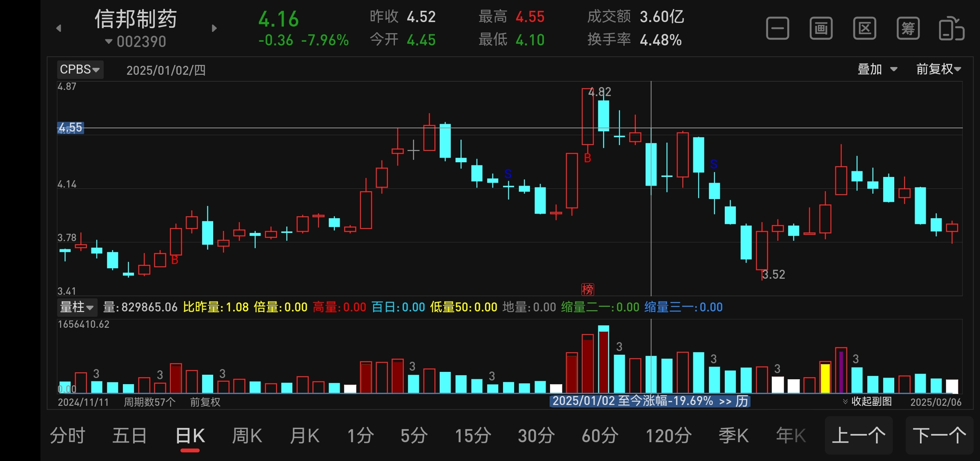This screenshot has width=980, height=461.
Task: Tap the change -0.36 -7.96% readout
Action: [x=303, y=40]
